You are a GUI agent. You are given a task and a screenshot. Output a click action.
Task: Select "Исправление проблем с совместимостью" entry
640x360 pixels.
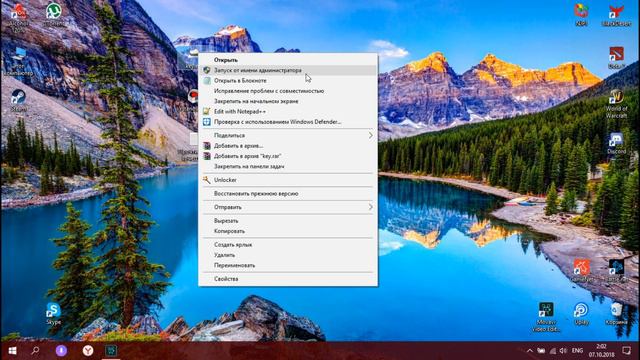click(x=288, y=91)
